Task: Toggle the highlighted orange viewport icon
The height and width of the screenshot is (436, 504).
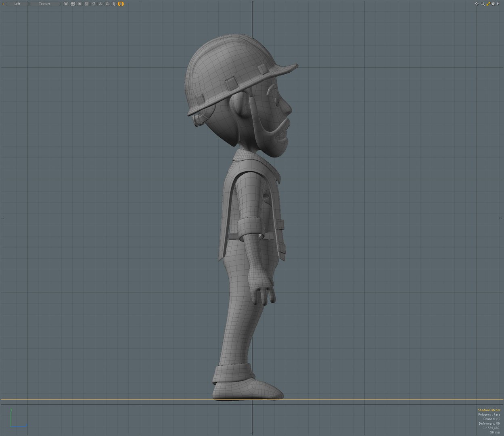Action: 121,4
